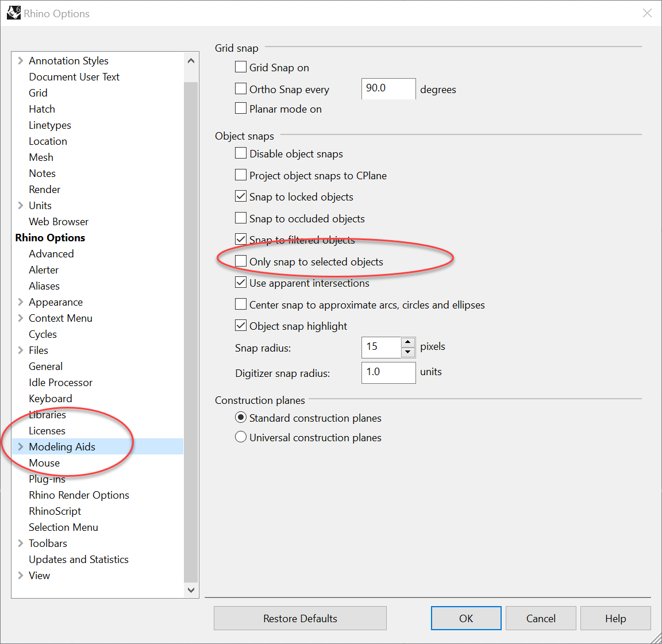
Task: Select RhinoScript options
Action: (x=55, y=511)
